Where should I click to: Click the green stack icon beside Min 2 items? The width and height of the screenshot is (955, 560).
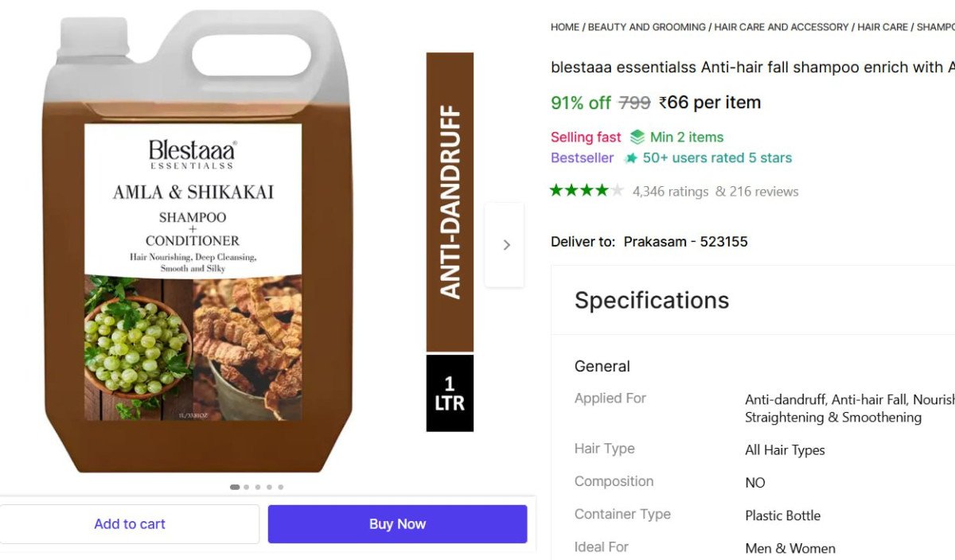tap(637, 137)
